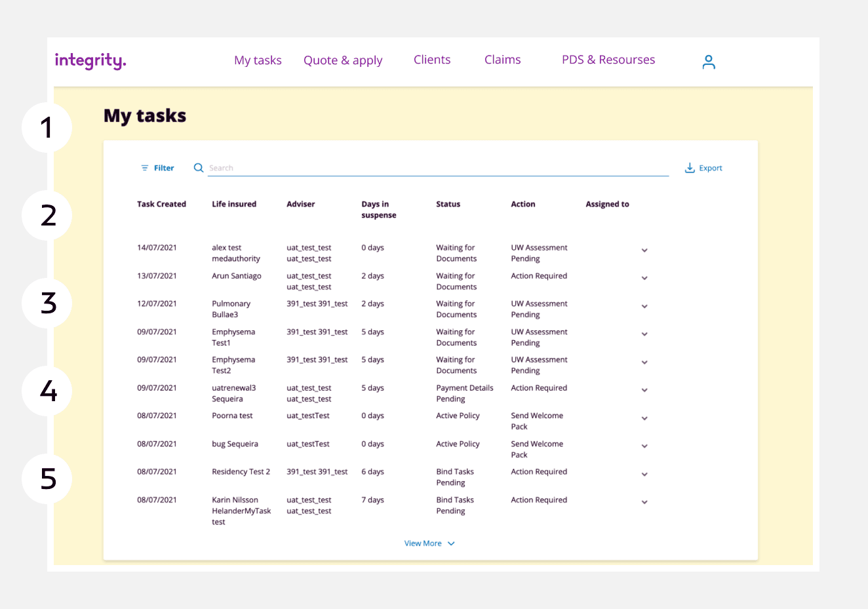868x609 pixels.
Task: Expand the Residency Test 2 row
Action: click(644, 474)
